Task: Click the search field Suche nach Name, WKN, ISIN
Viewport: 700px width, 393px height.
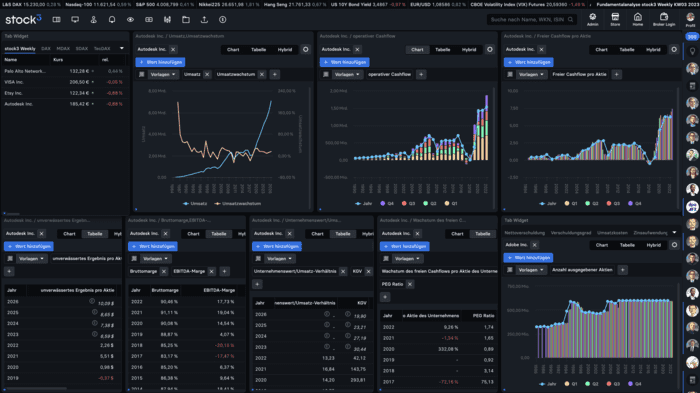Action: point(532,20)
